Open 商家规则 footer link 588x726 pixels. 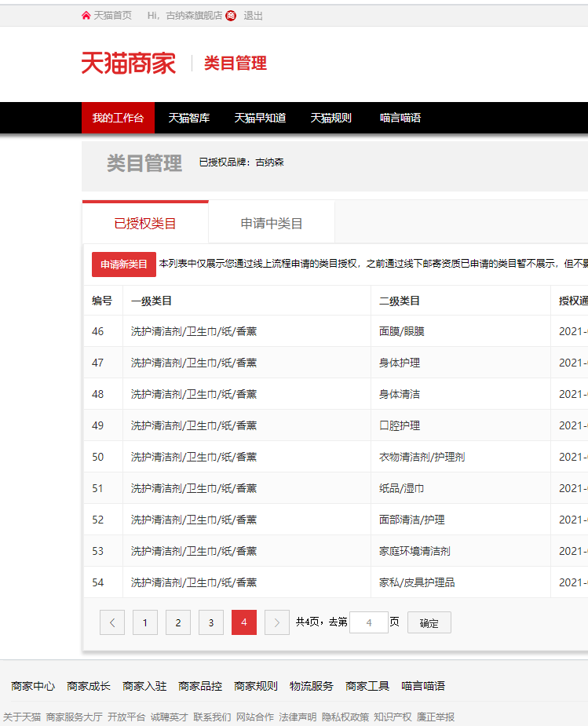tap(256, 686)
